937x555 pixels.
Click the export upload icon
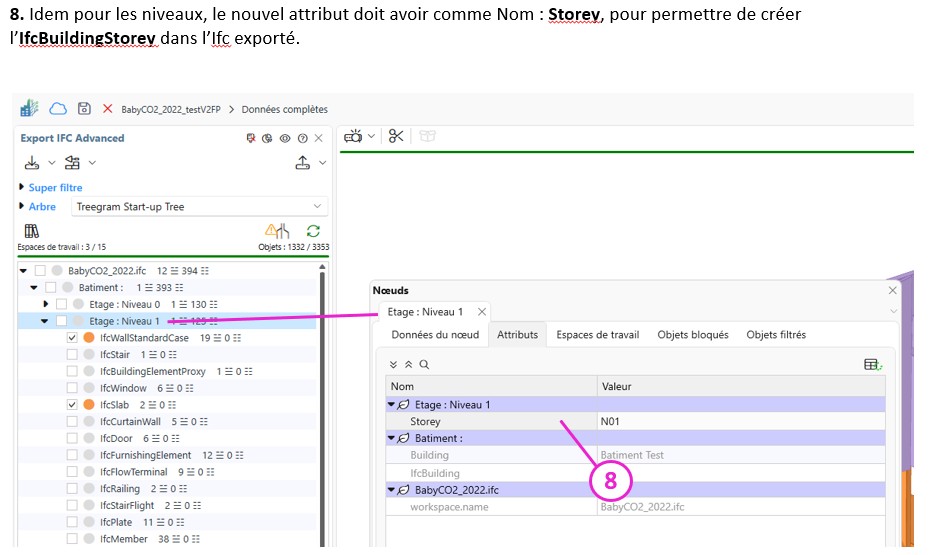(x=303, y=163)
